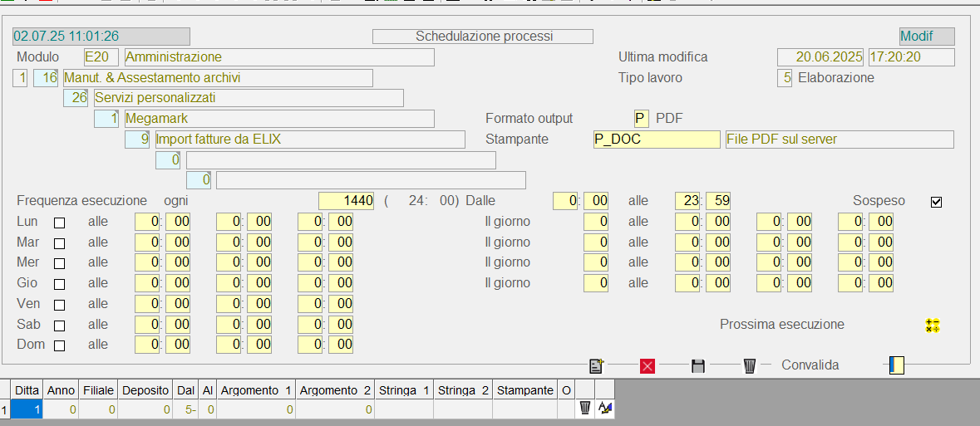This screenshot has width=980, height=426.
Task: Save using the floppy disk icon
Action: (x=698, y=365)
